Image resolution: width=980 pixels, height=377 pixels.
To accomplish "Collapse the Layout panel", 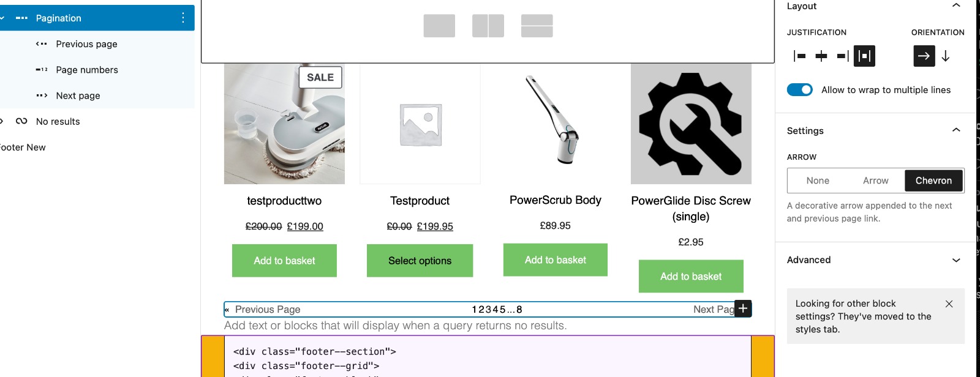I will click(x=957, y=5).
